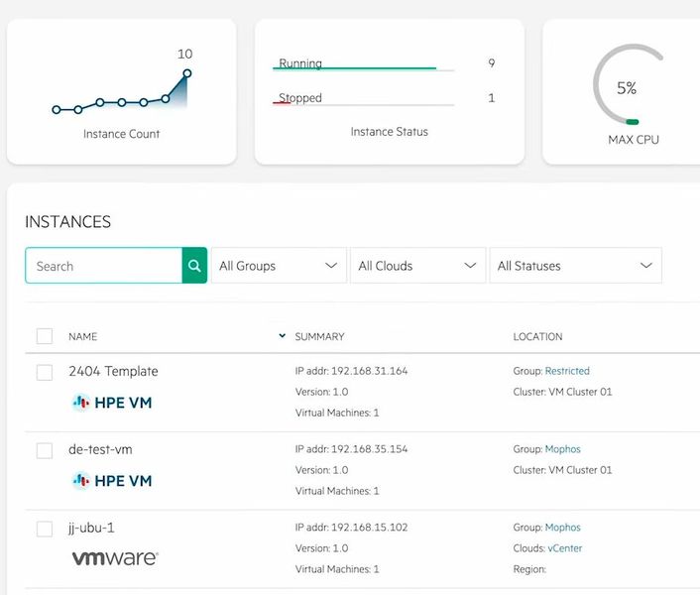Click the SUMMARY column header
Viewport: 700px width, 595px height.
tap(319, 336)
